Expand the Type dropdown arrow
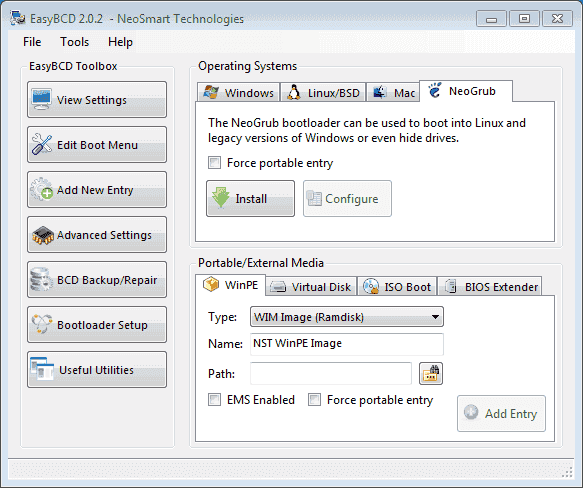The width and height of the screenshot is (583, 488). coord(435,317)
